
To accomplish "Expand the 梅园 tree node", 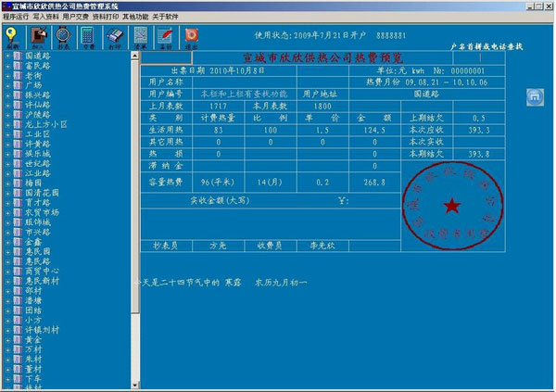I will pyautogui.click(x=7, y=183).
